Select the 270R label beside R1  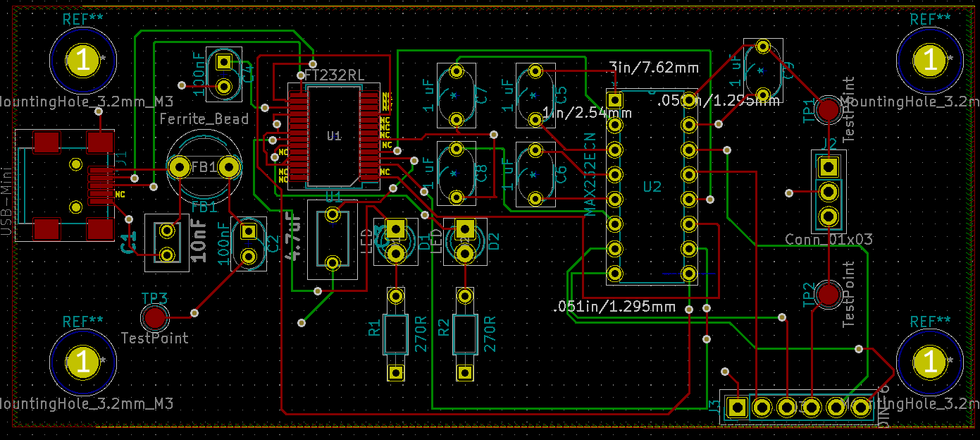420,334
